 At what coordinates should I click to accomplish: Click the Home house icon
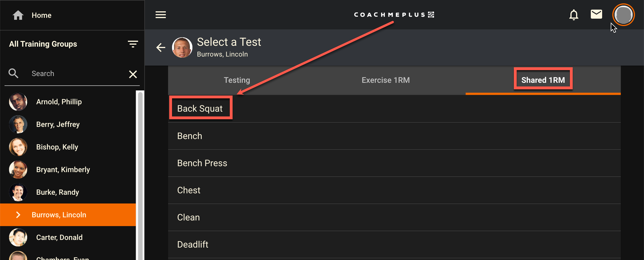[x=18, y=15]
